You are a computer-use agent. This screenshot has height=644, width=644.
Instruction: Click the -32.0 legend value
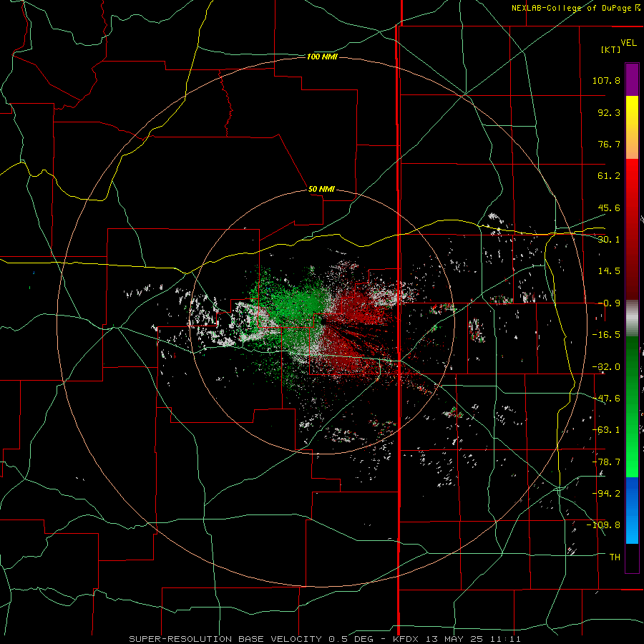(x=606, y=367)
